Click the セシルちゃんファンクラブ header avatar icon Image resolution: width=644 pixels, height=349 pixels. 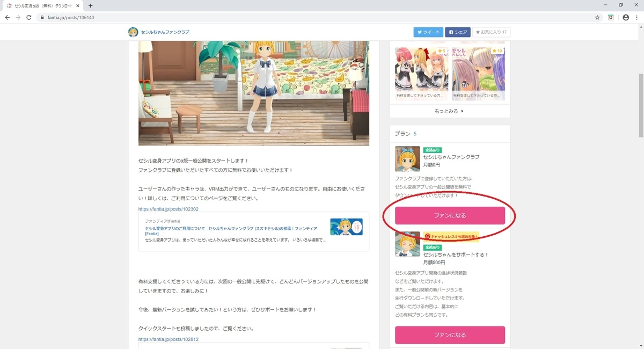(133, 32)
